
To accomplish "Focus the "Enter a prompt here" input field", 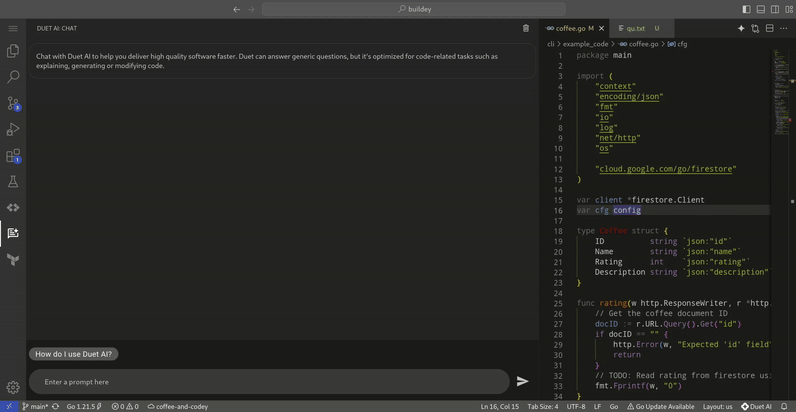I will coord(270,382).
